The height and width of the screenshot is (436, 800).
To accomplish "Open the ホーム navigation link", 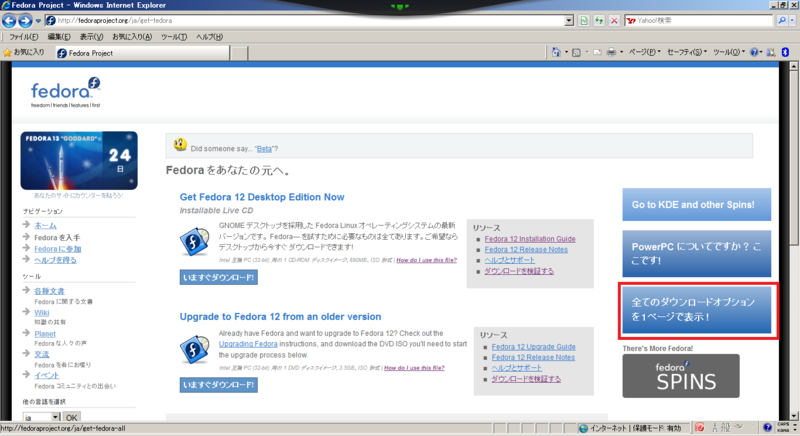I will (x=45, y=225).
